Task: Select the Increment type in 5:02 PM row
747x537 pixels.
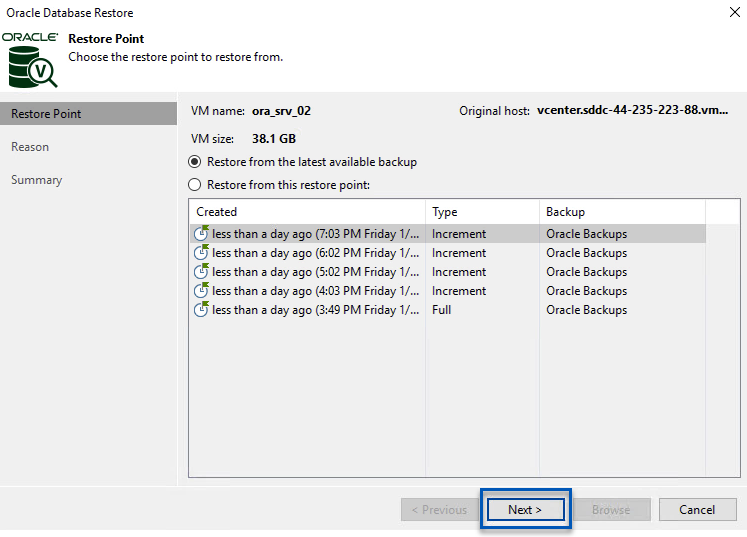Action: pyautogui.click(x=459, y=272)
